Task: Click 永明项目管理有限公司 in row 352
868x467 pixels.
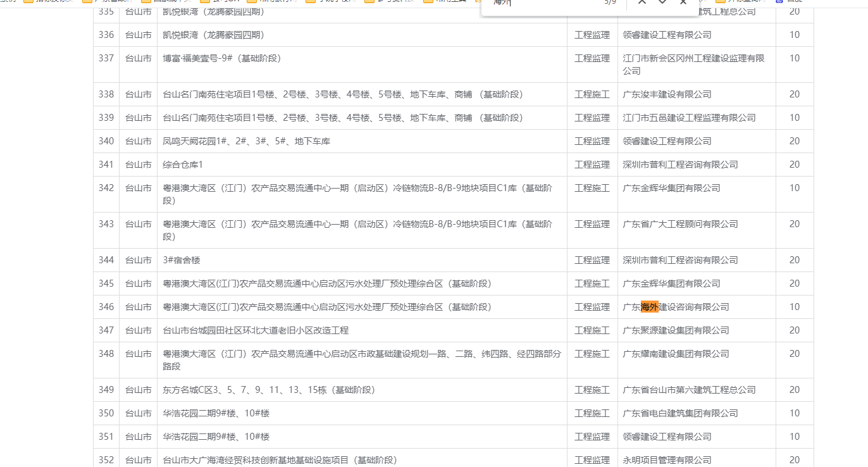Action: (x=667, y=460)
